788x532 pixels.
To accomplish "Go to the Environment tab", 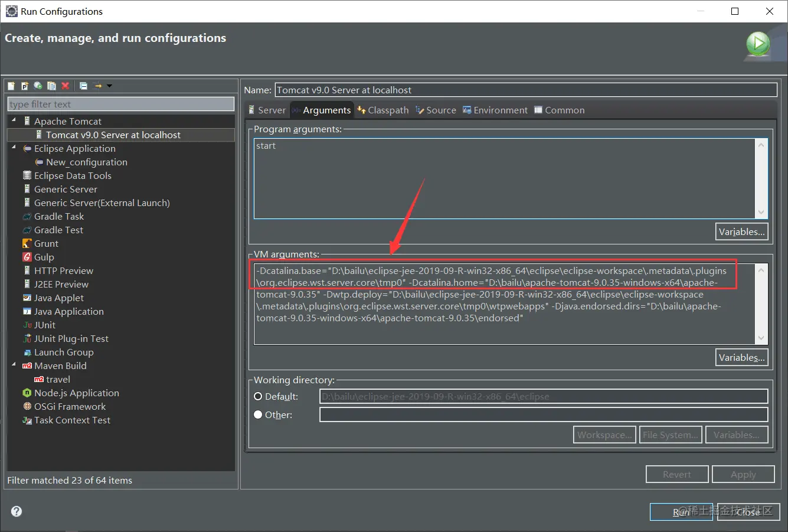I will 496,110.
